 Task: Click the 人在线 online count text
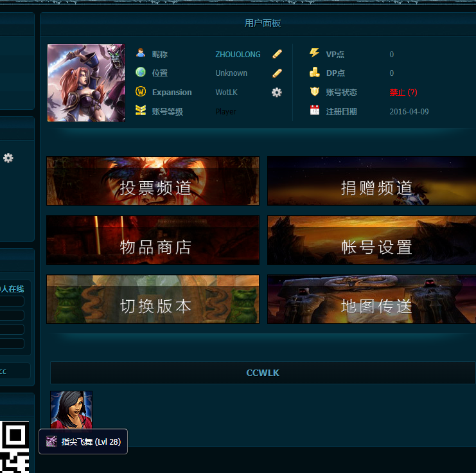12,289
